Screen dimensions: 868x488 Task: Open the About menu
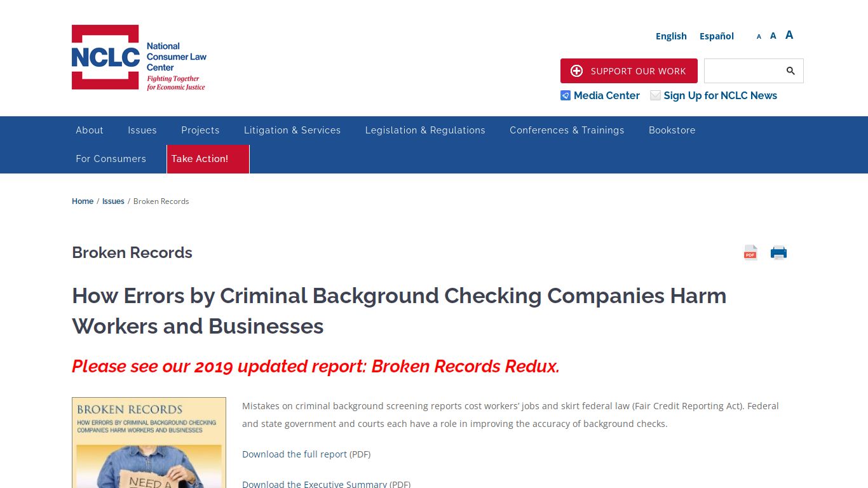tap(90, 130)
